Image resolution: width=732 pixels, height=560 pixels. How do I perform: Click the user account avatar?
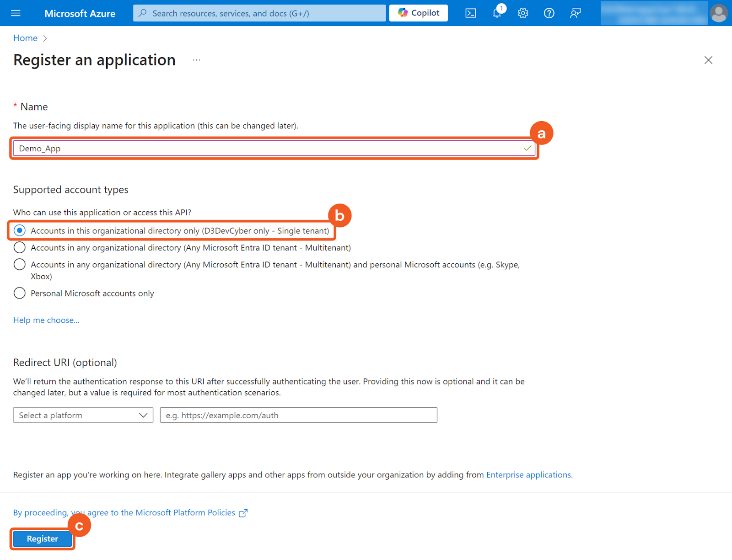tap(718, 13)
